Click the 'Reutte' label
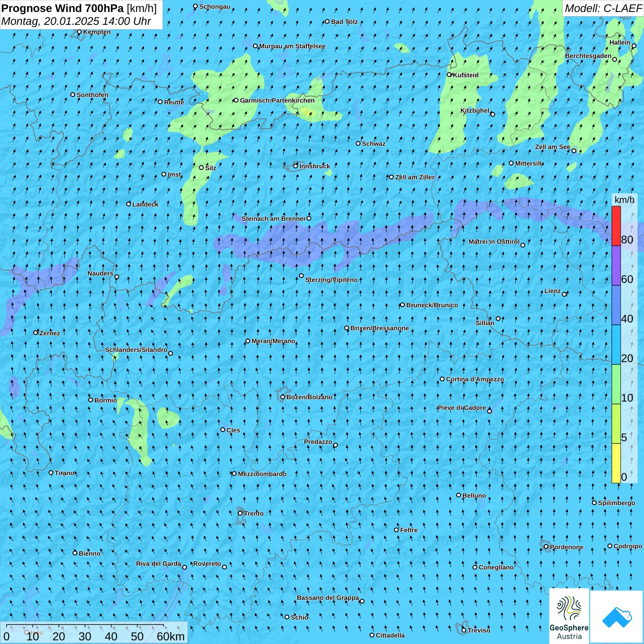Screen dimensions: 644x644 point(174,102)
